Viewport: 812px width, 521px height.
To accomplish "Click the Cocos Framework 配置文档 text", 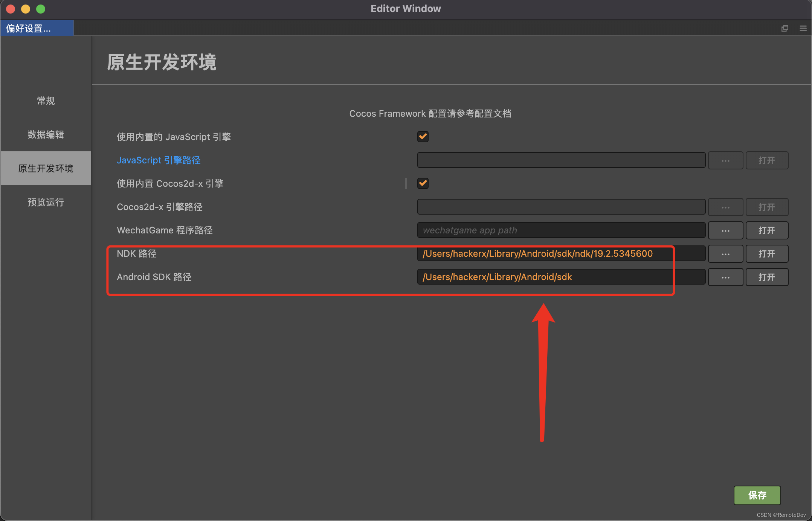I will (x=430, y=113).
